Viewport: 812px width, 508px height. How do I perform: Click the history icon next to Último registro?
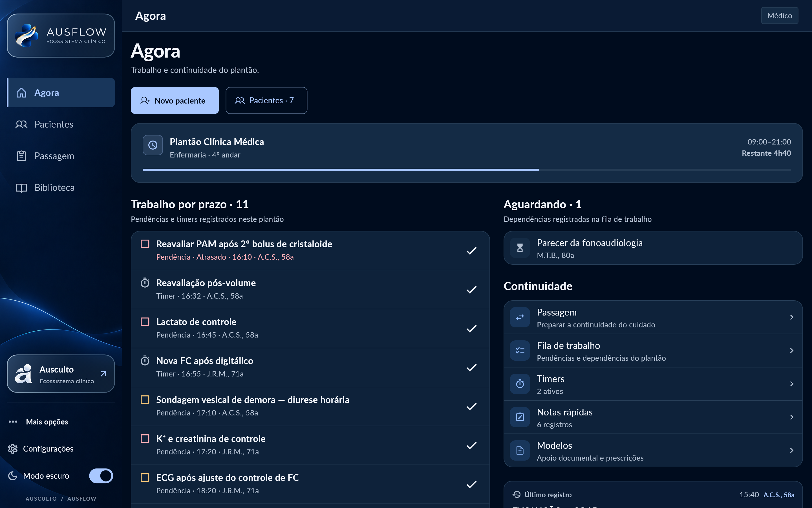pyautogui.click(x=517, y=494)
